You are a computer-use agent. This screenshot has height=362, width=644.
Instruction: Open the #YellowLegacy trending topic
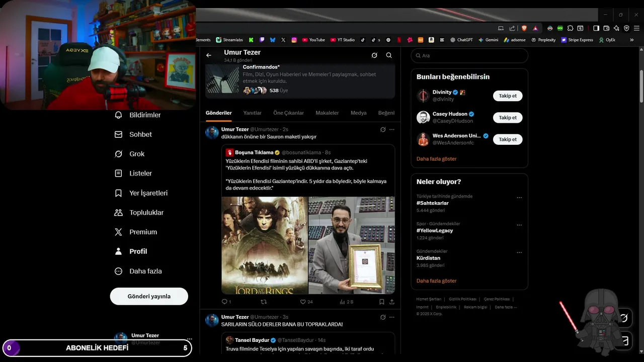(x=435, y=230)
